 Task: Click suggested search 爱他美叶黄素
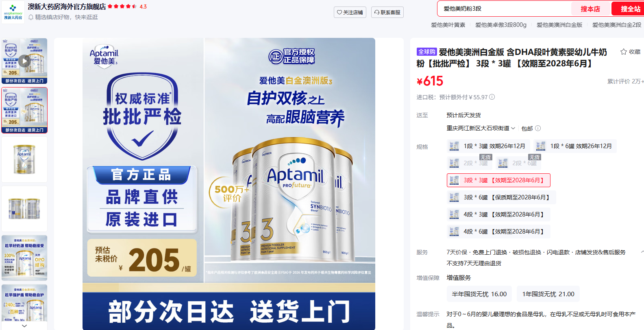pos(448,25)
